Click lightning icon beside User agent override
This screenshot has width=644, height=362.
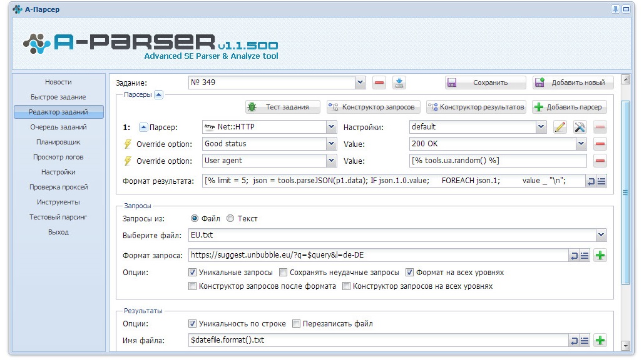(128, 161)
